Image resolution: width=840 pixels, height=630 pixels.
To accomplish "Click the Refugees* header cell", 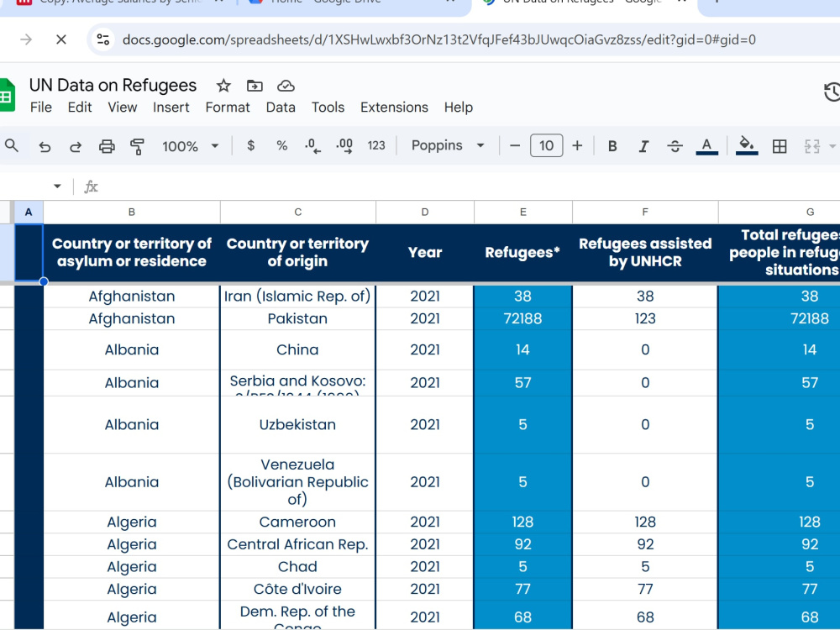I will click(522, 252).
